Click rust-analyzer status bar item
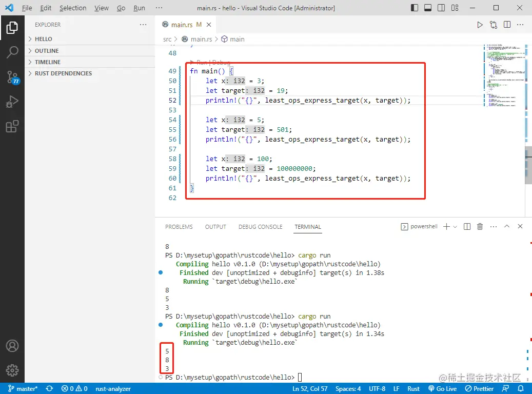Screen dimensions: 532x394 click(x=113, y=388)
